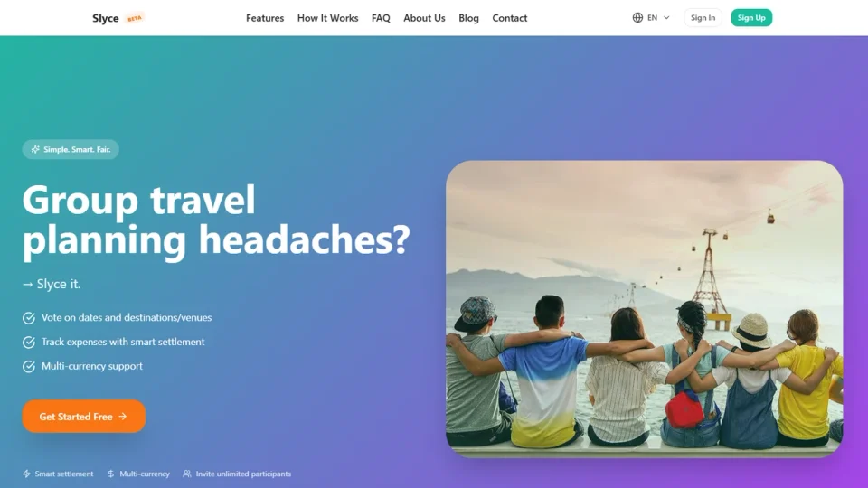This screenshot has height=488, width=868.
Task: Expand the EN language dropdown chevron
Action: 666,18
